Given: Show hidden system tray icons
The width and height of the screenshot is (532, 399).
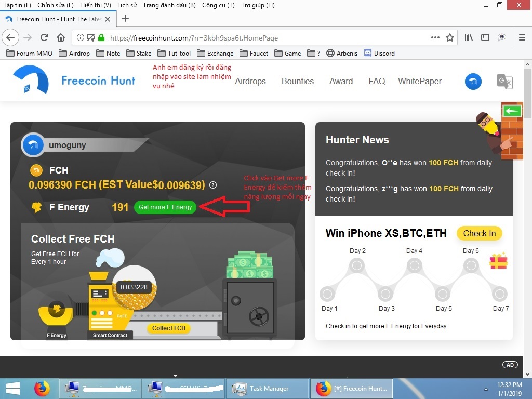Looking at the screenshot, I should point(486,389).
